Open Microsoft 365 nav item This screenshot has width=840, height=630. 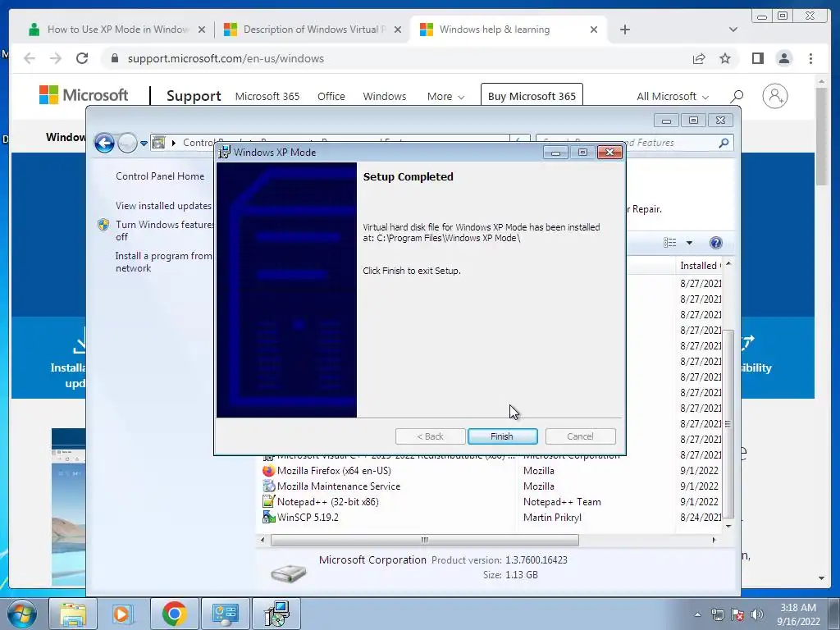tap(267, 97)
